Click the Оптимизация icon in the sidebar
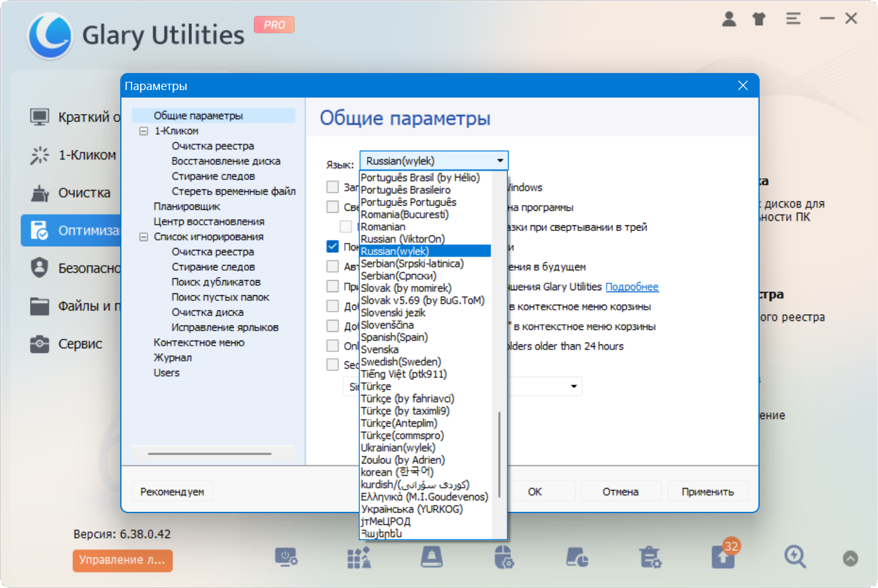The height and width of the screenshot is (588, 878). [40, 230]
